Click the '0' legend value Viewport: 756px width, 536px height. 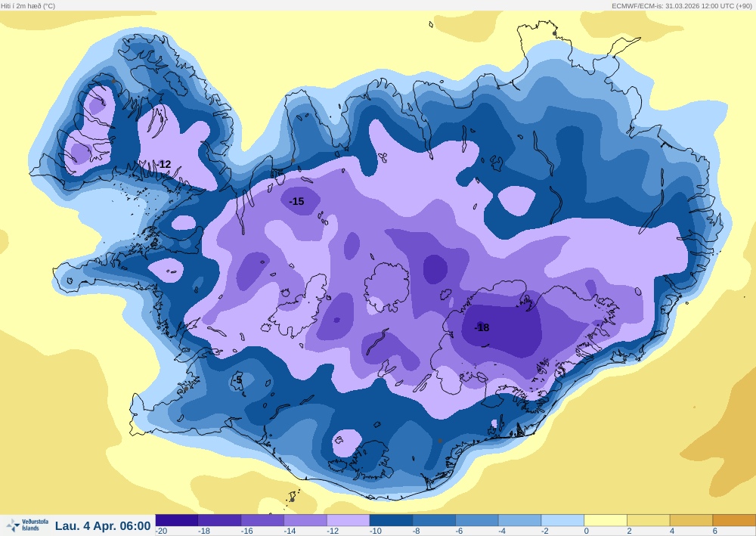click(587, 531)
